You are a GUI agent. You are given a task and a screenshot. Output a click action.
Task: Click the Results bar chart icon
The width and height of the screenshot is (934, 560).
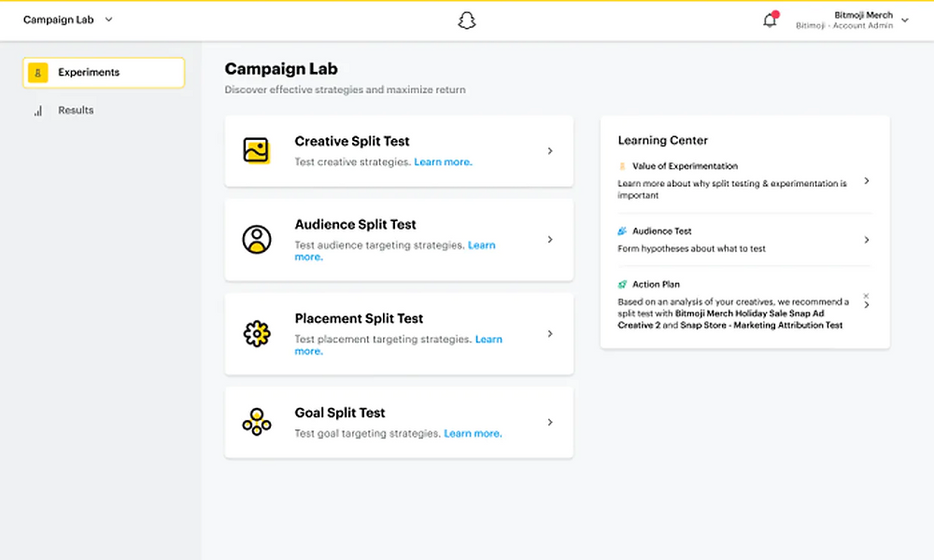coord(38,111)
